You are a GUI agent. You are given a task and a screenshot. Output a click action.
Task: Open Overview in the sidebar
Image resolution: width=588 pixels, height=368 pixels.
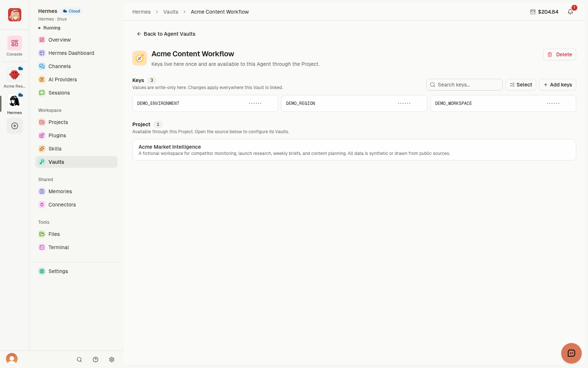point(76,40)
